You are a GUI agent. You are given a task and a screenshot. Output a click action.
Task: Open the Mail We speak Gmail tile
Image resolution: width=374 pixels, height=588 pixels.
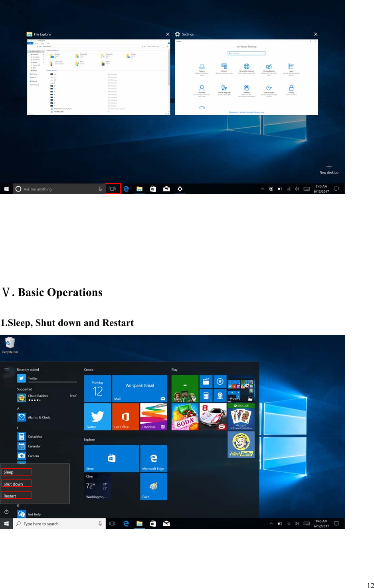pyautogui.click(x=140, y=389)
